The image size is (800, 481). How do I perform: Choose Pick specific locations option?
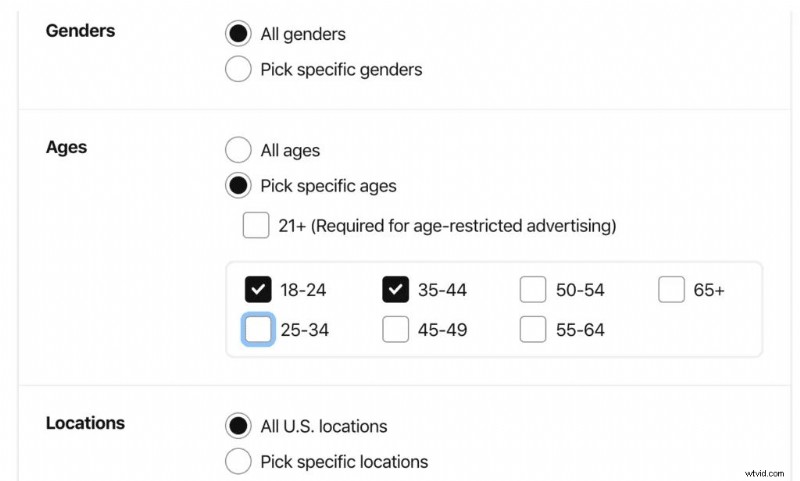[238, 461]
